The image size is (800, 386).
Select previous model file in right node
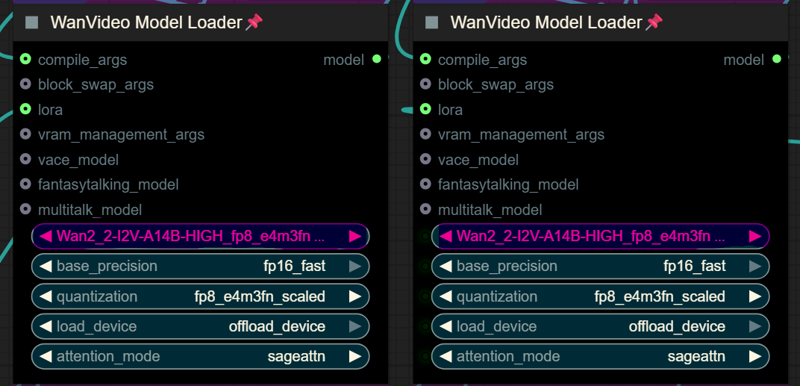point(446,236)
